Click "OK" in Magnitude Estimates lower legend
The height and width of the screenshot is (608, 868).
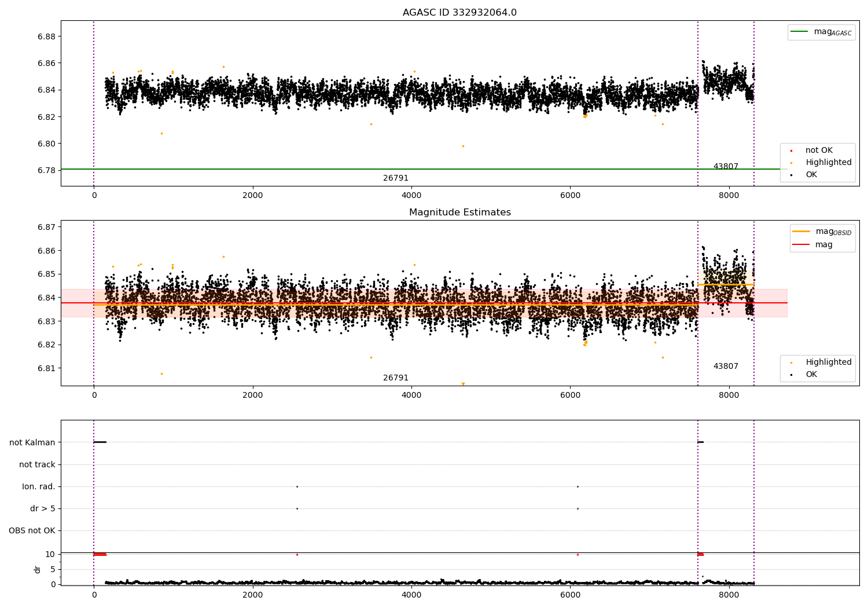(811, 375)
